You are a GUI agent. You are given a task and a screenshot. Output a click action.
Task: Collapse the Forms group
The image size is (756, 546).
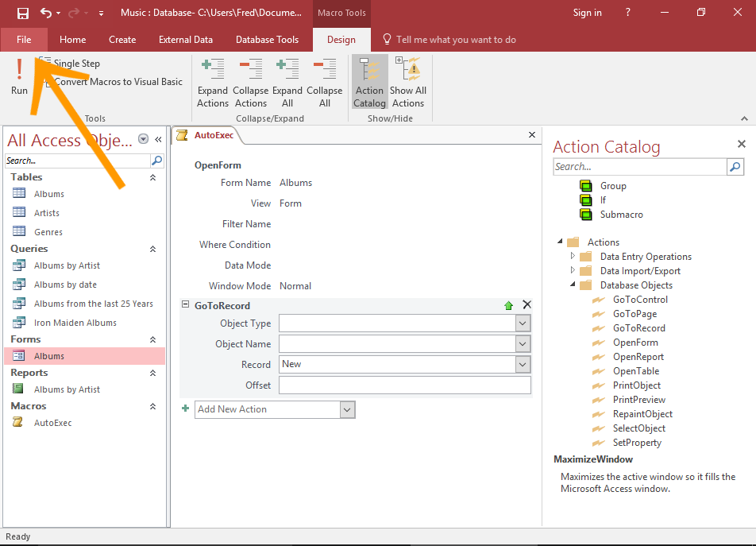coord(152,339)
